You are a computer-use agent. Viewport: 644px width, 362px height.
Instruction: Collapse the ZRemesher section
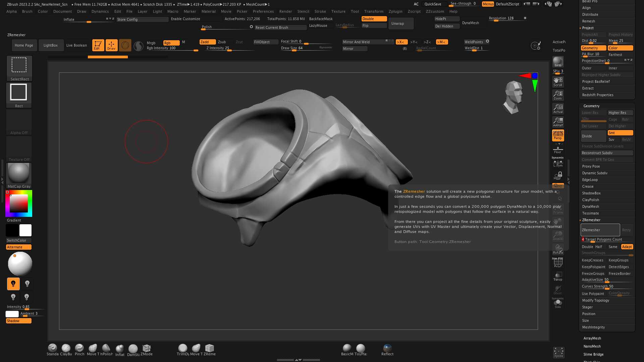click(591, 220)
